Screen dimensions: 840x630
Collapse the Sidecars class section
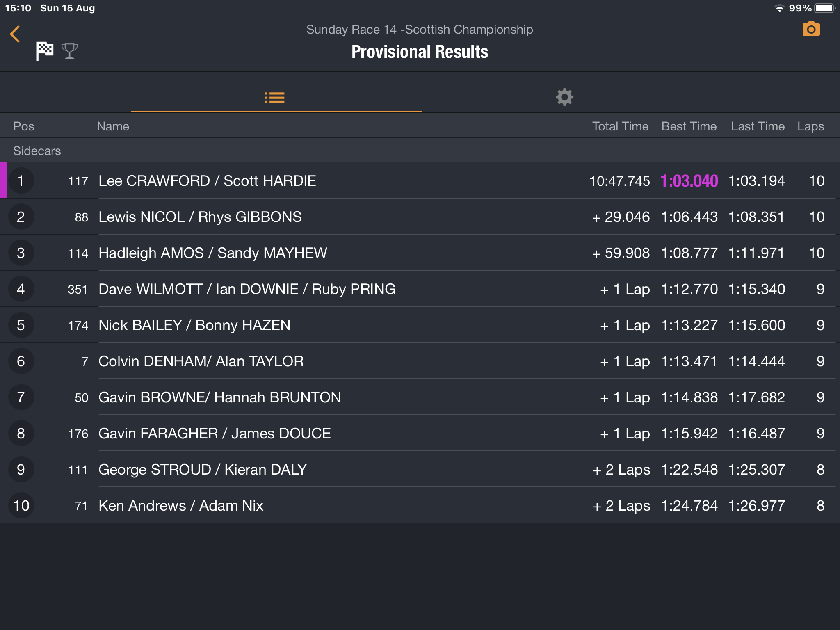click(37, 151)
